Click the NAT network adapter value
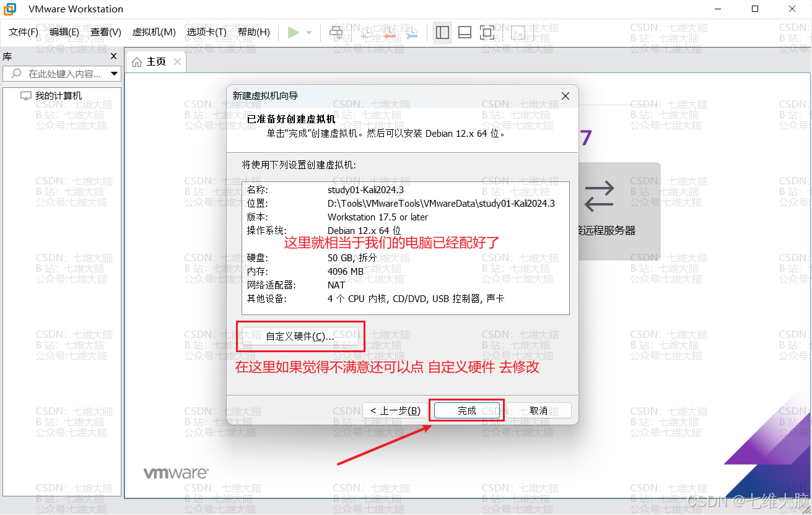812x515 pixels. tap(336, 285)
